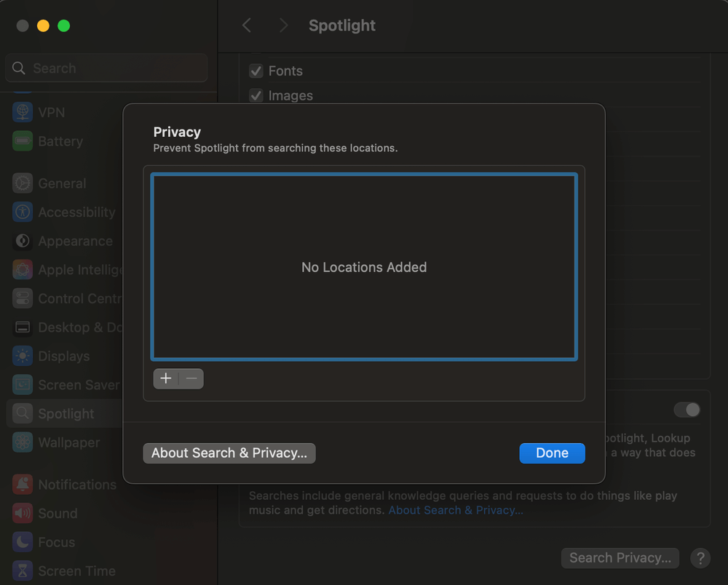This screenshot has width=728, height=585.
Task: Uncheck the Images checkbox
Action: coord(256,95)
